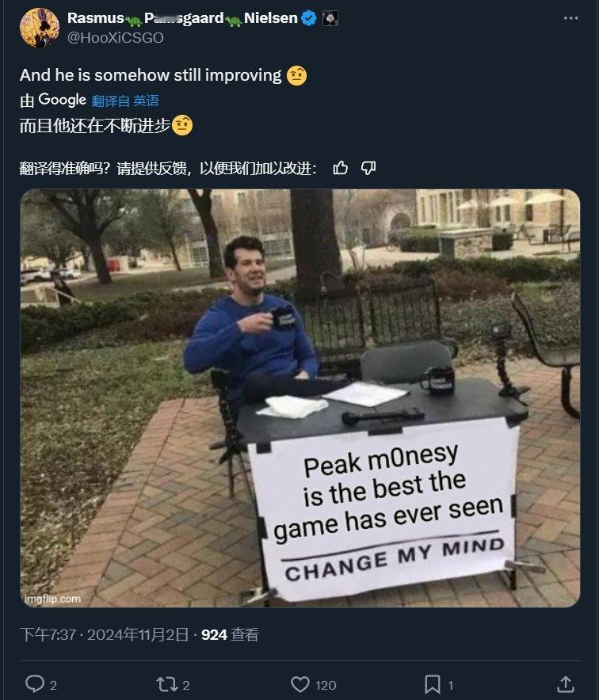Click the affiliate badge next to verified checkmark
This screenshot has height=700, width=599.
point(330,18)
